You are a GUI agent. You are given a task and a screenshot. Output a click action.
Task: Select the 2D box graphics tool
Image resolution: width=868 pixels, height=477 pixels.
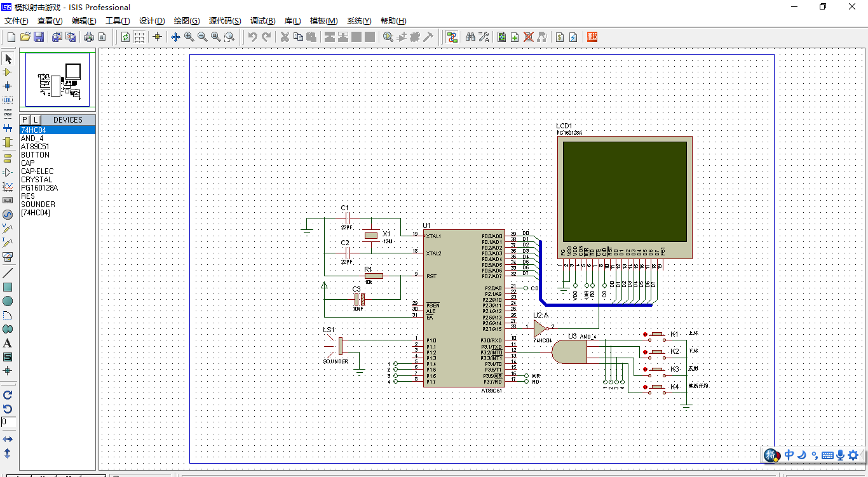point(8,287)
